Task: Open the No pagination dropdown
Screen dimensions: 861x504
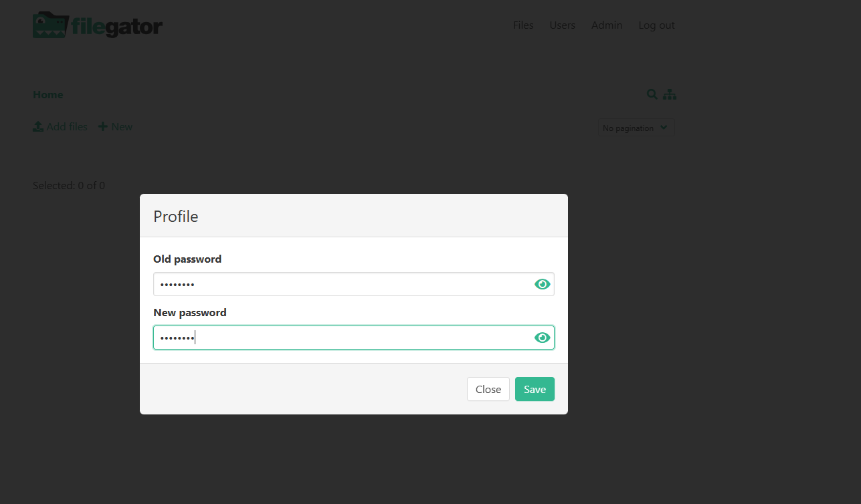Action: click(637, 128)
